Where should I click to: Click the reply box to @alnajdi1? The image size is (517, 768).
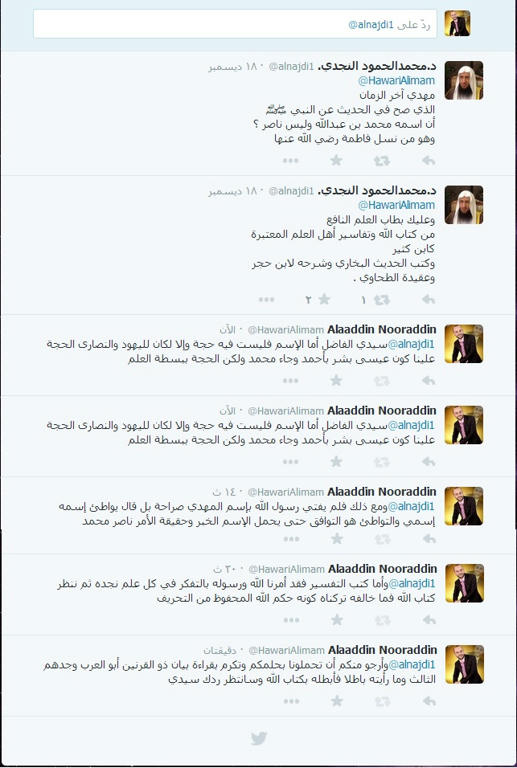[x=235, y=24]
